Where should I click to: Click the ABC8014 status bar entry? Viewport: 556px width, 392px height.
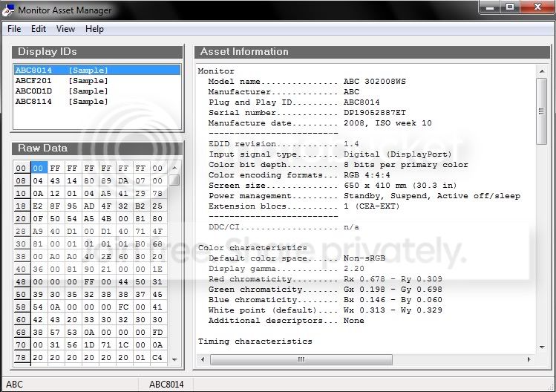pyautogui.click(x=166, y=384)
